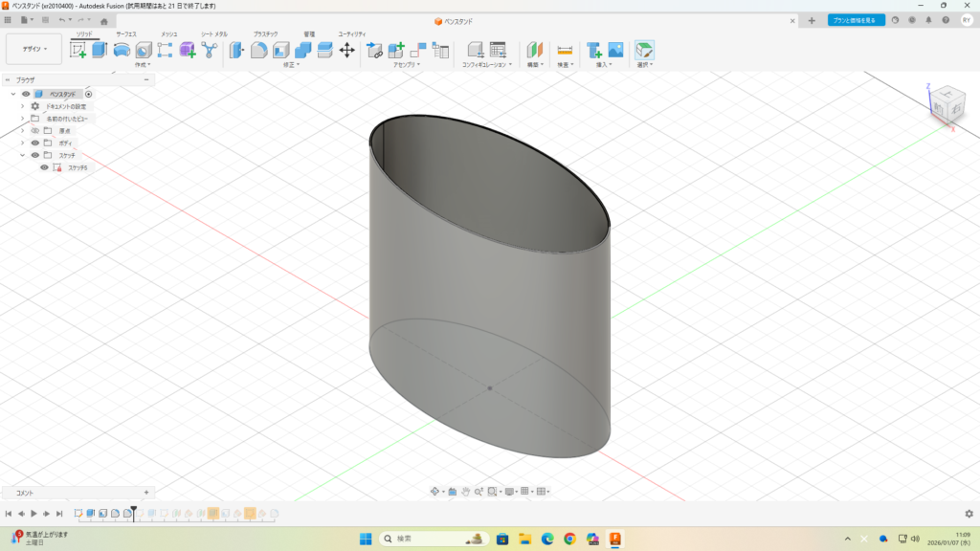Click the Measure tool icon
The height and width of the screenshot is (551, 980).
pos(565,50)
